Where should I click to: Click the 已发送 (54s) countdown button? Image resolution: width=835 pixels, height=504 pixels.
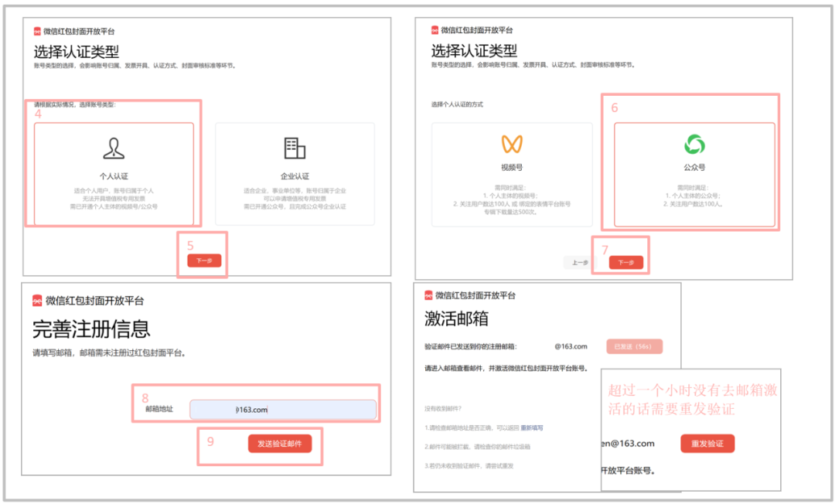(x=634, y=347)
